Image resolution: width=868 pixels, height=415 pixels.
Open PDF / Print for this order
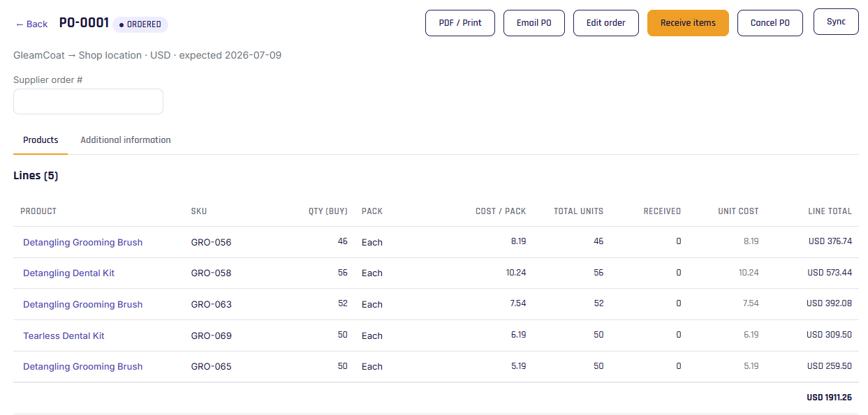(460, 22)
